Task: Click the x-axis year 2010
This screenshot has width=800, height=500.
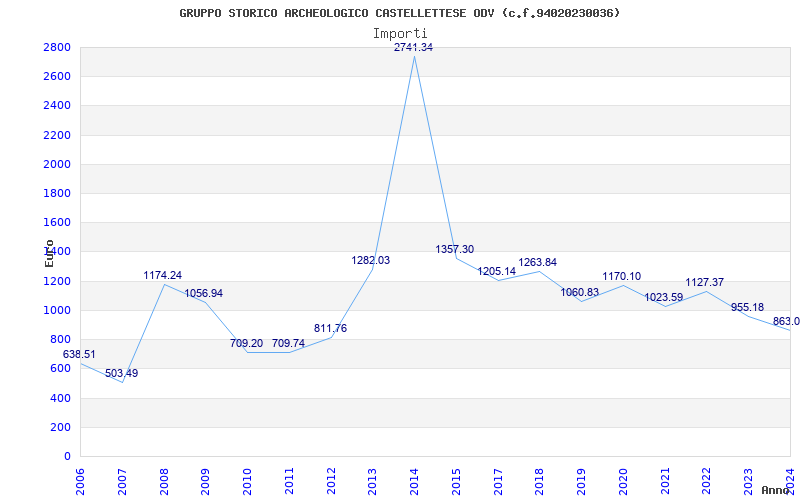Action: 247,481
